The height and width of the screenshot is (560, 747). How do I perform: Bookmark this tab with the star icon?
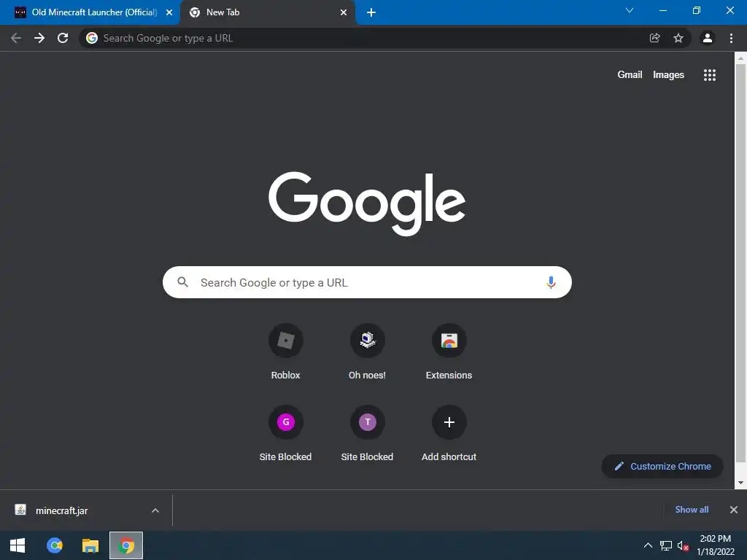[678, 38]
